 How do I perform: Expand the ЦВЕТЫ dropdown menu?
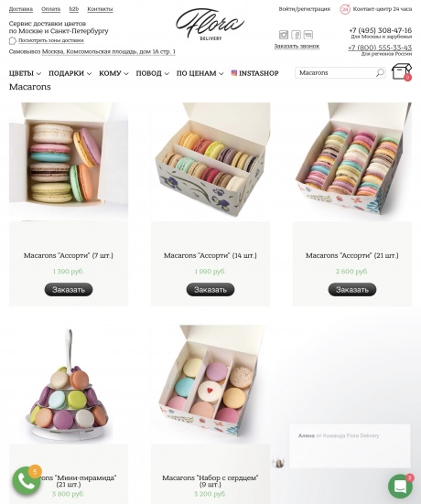click(25, 73)
